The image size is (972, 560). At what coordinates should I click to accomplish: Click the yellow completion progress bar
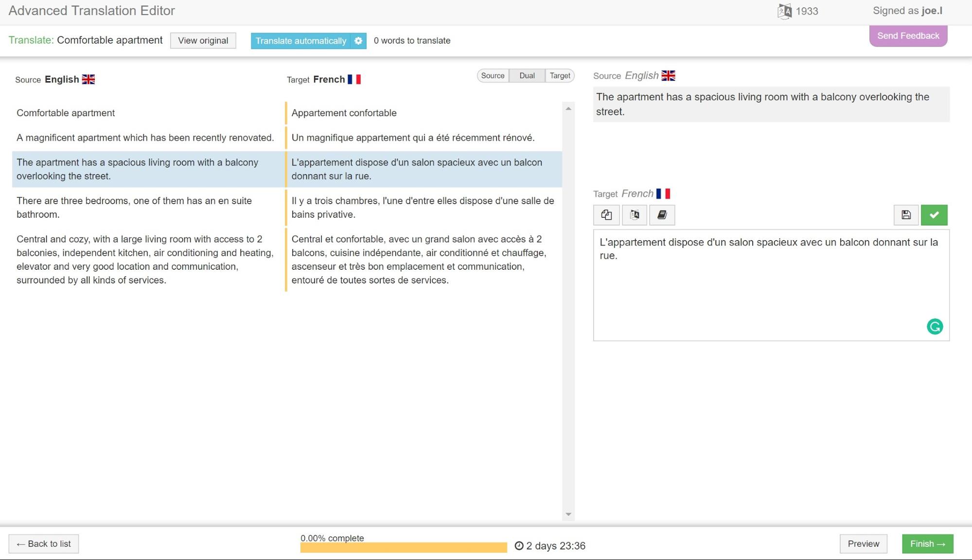click(403, 548)
